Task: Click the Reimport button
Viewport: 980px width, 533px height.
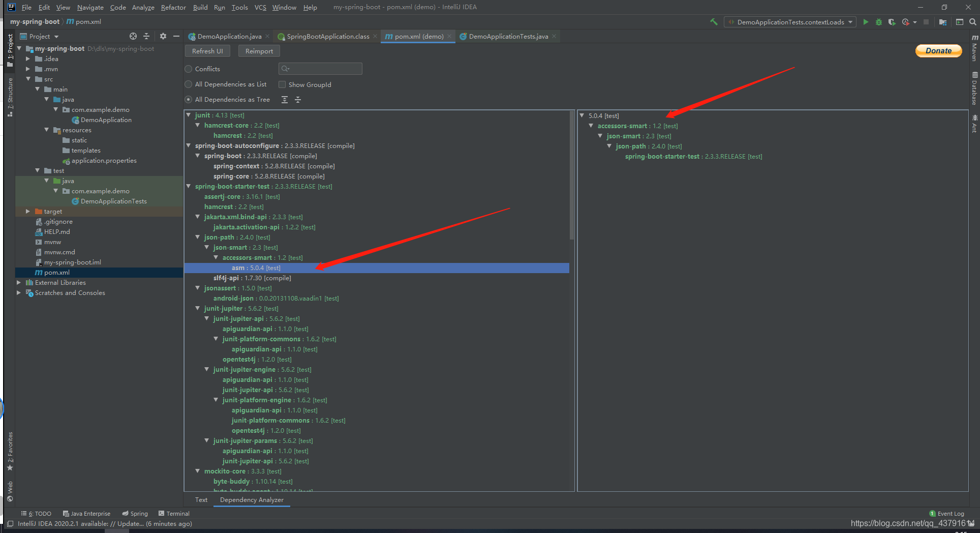Action: pos(259,51)
